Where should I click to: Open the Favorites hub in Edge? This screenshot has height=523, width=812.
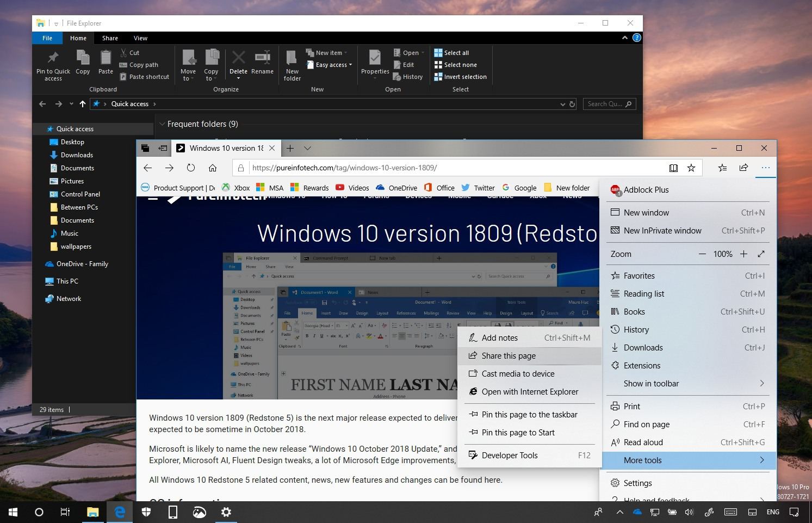[x=722, y=168]
